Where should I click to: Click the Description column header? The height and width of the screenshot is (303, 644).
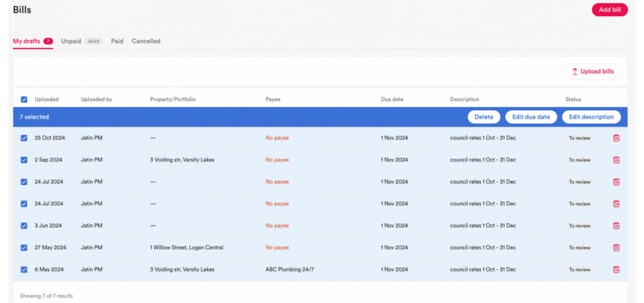(464, 100)
